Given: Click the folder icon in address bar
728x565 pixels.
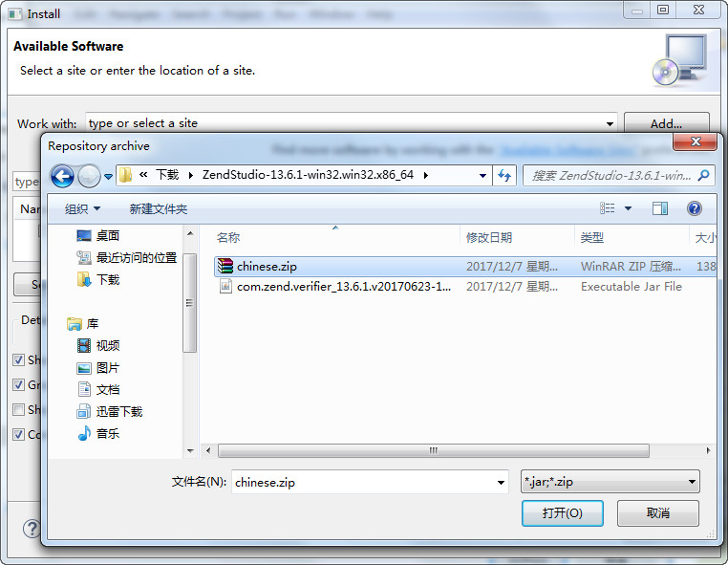Looking at the screenshot, I should (x=126, y=175).
